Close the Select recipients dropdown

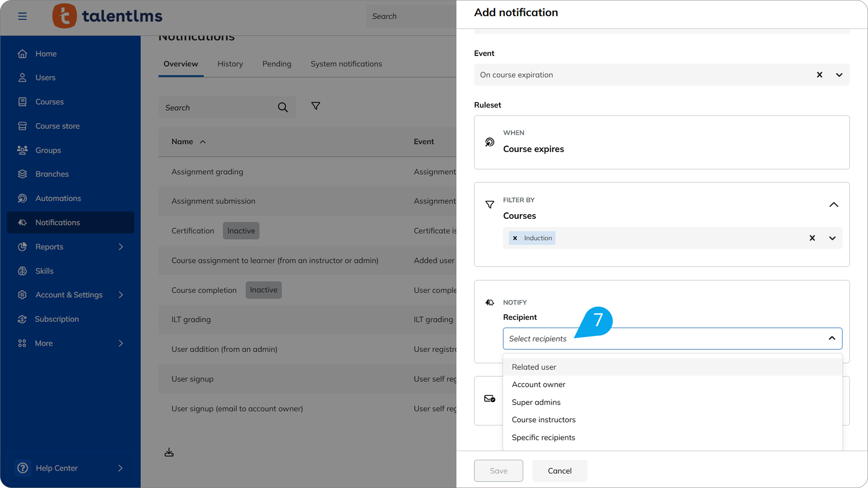click(832, 338)
